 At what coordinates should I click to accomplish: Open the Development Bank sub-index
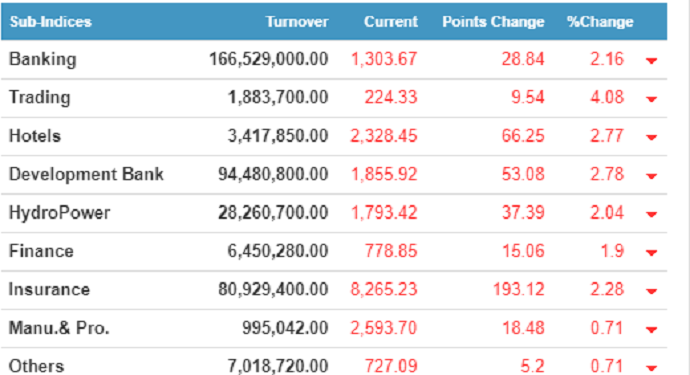coord(86,174)
